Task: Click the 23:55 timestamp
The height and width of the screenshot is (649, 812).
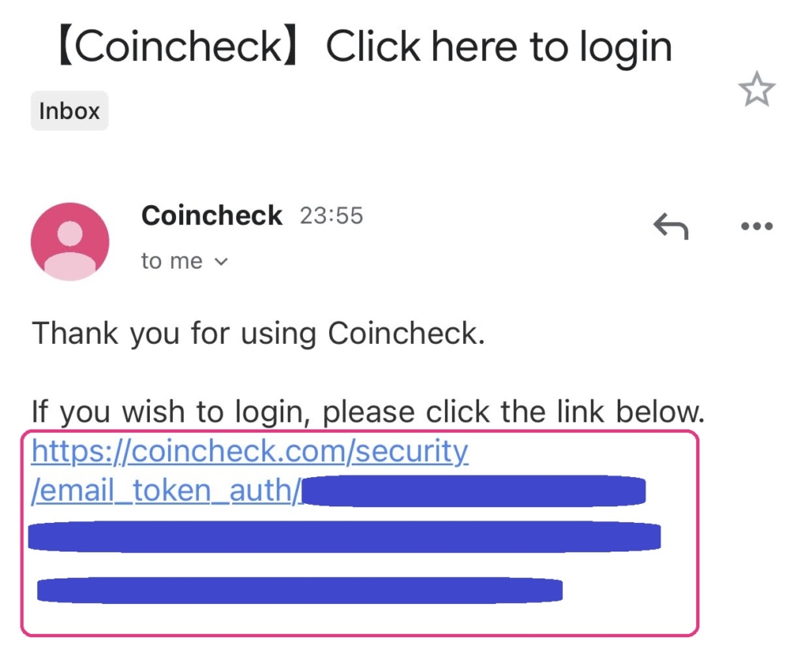Action: tap(331, 216)
